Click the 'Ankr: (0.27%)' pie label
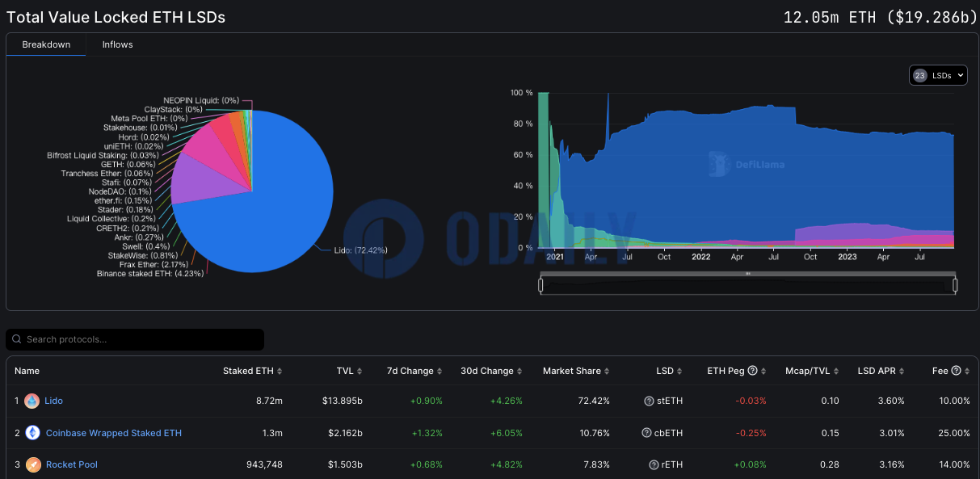The height and width of the screenshot is (479, 980). 139,237
